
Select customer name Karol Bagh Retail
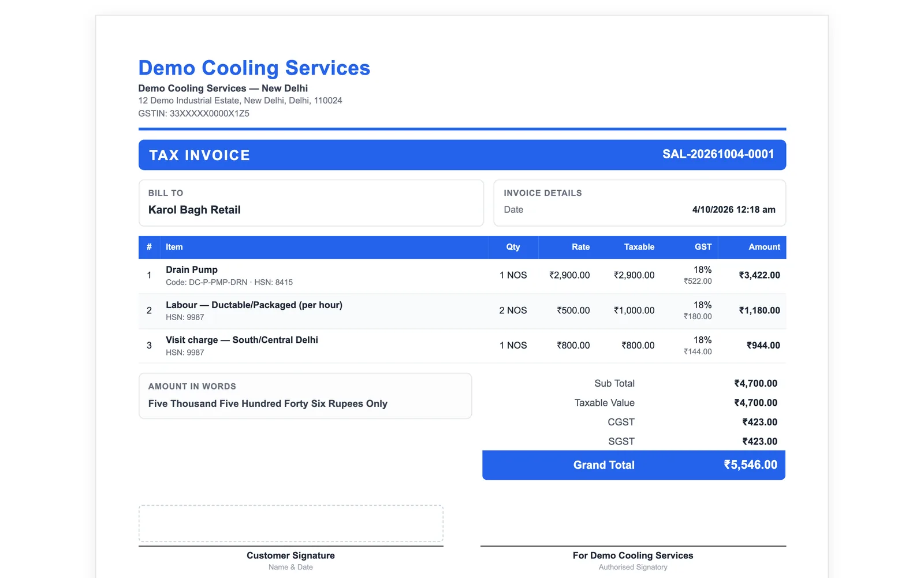[195, 210]
